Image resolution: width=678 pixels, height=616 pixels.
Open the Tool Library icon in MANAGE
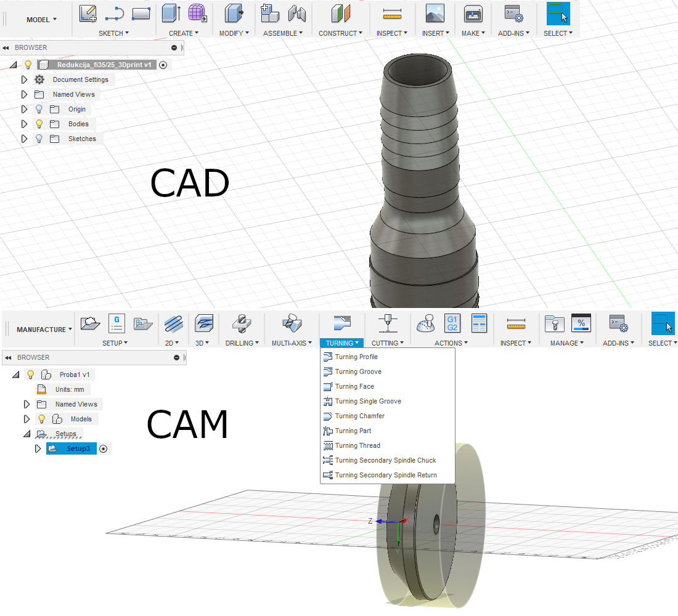(x=555, y=323)
